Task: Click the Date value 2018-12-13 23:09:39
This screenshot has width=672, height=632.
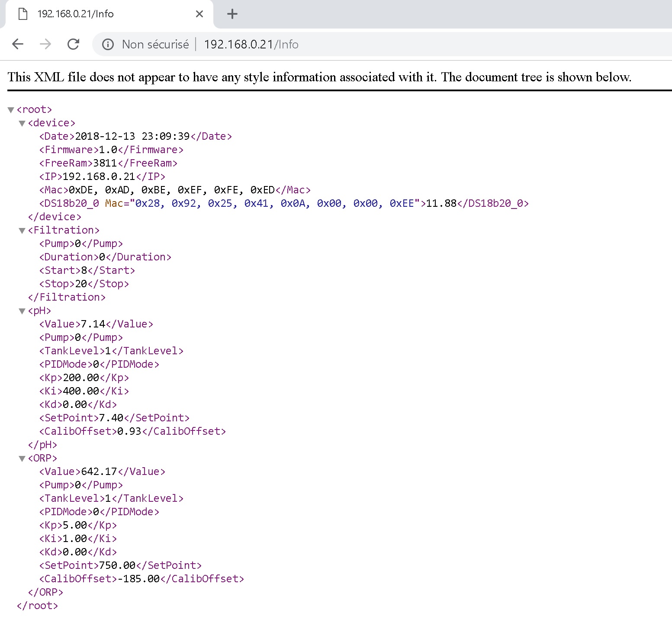Action: click(132, 136)
